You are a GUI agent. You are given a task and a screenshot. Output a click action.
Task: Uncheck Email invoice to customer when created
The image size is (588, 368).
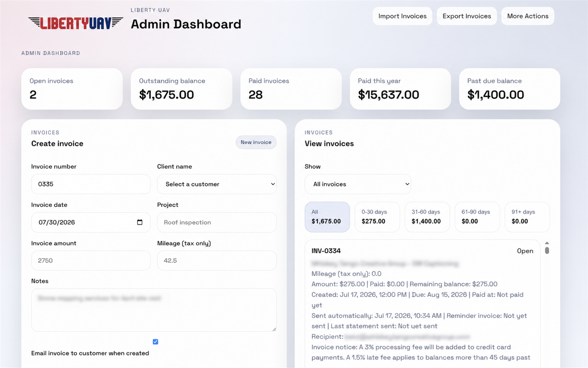(156, 342)
